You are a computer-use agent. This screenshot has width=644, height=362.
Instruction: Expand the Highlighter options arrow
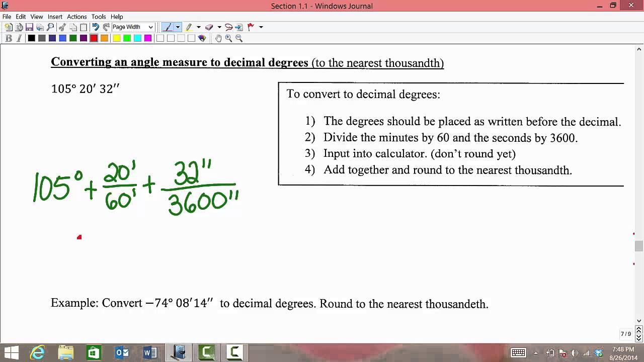click(199, 27)
